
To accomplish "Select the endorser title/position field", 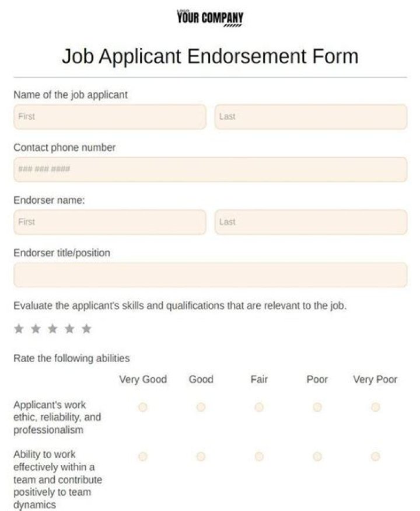I will pos(210,274).
